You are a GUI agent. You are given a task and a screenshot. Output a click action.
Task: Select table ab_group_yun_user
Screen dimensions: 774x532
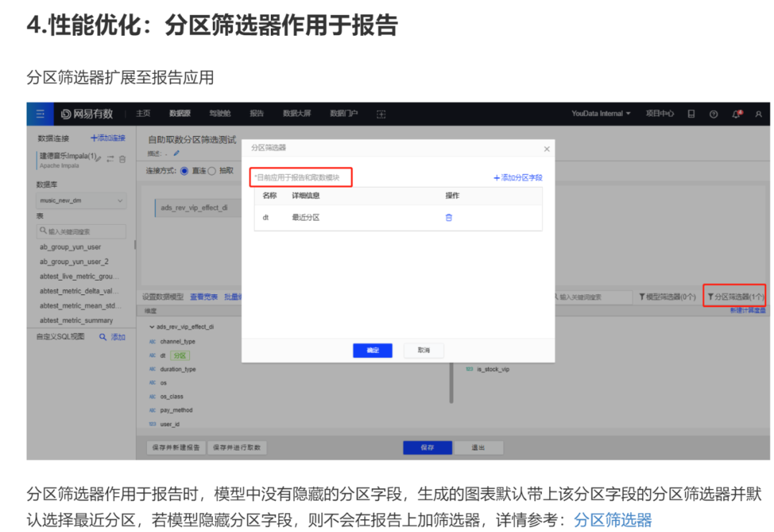70,247
